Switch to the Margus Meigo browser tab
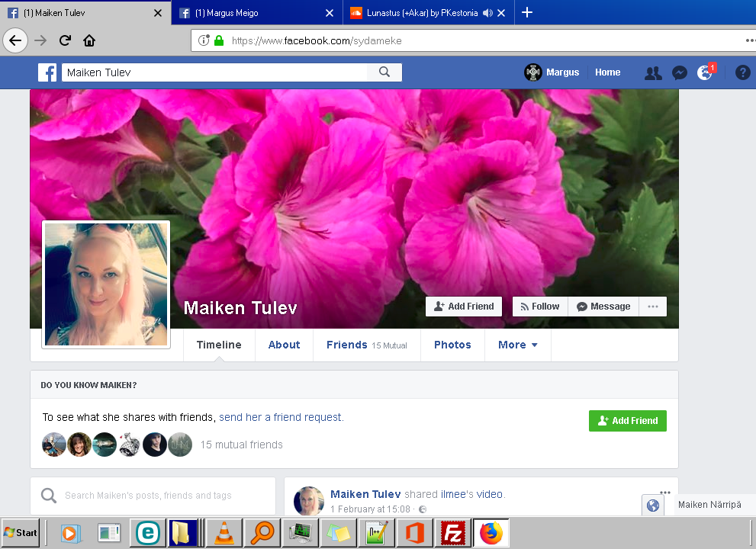 [256, 13]
